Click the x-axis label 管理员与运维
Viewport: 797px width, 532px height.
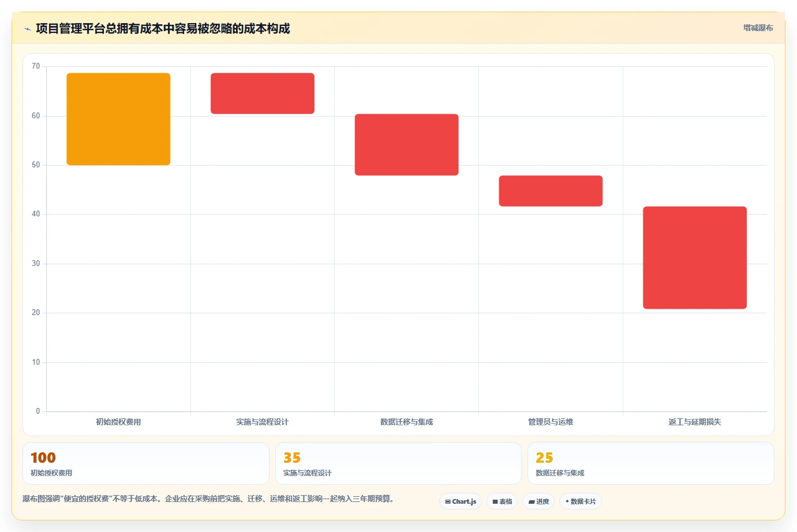tap(551, 422)
